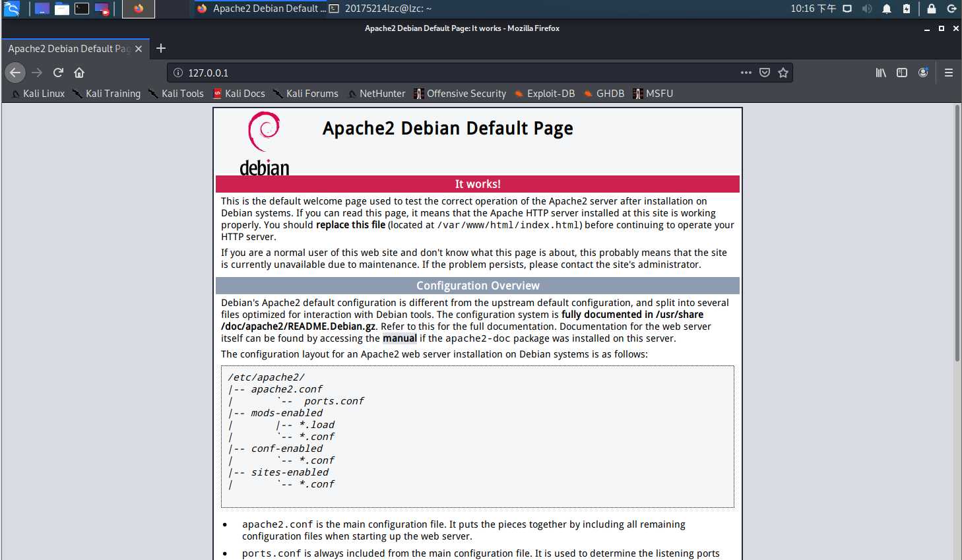Open the MSFU bookmark
Image resolution: width=962 pixels, height=560 pixels.
[x=653, y=94]
